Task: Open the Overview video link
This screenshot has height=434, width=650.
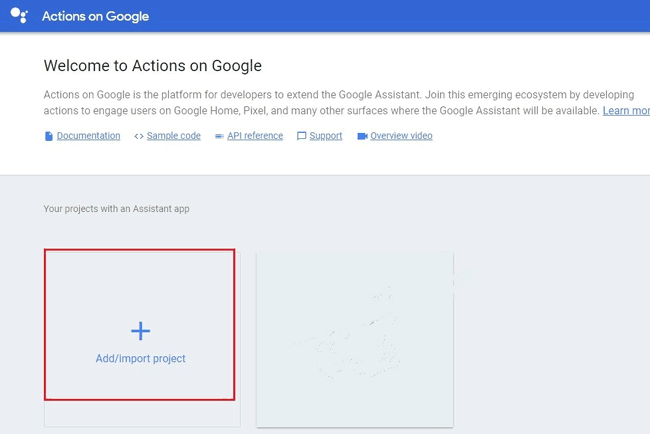Action: (x=401, y=136)
